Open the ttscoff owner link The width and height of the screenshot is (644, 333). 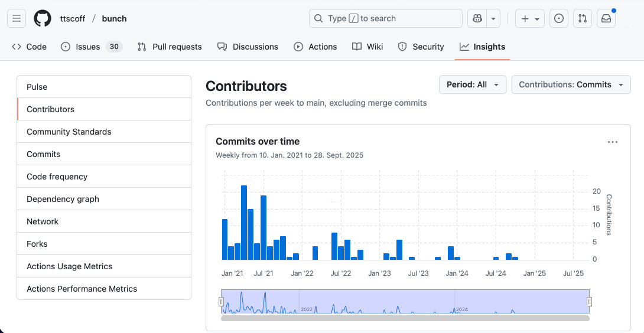coord(73,18)
